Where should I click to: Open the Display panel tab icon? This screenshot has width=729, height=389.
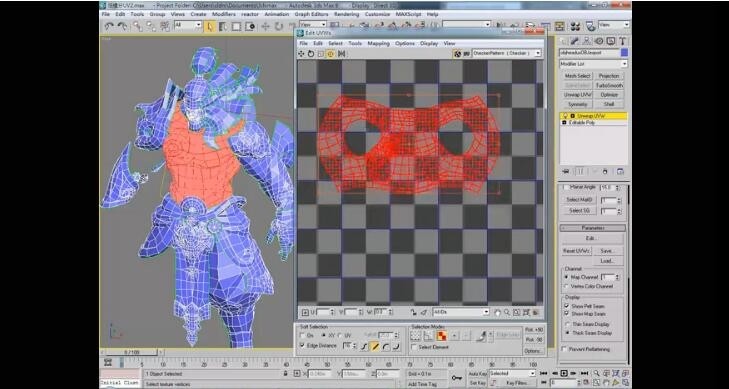pyautogui.click(x=610, y=41)
